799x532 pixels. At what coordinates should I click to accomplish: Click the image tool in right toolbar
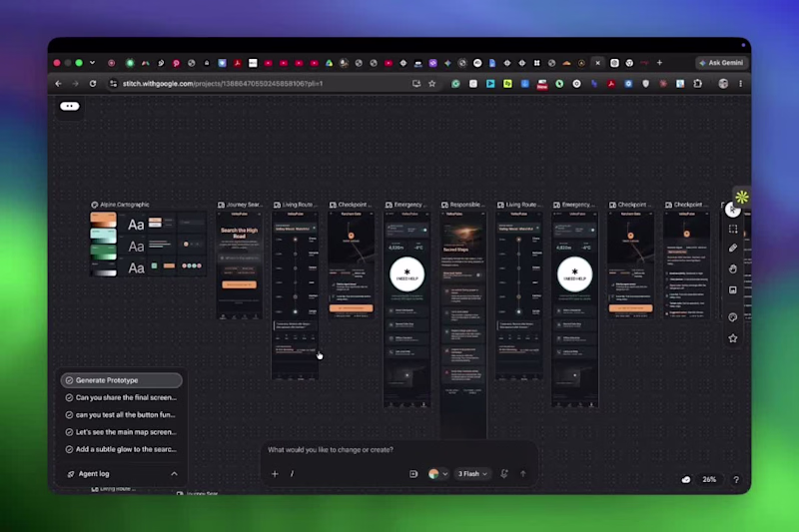(x=733, y=289)
